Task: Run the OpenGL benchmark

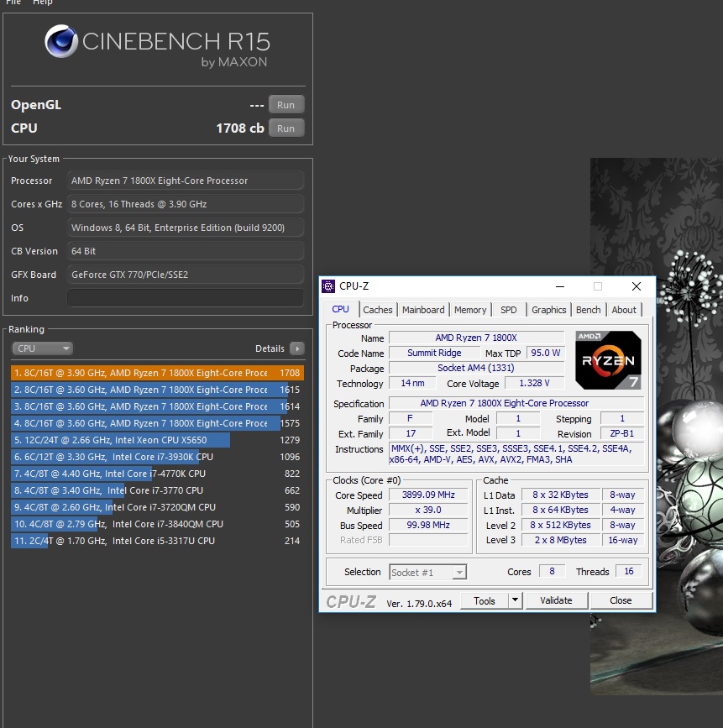Action: click(x=286, y=105)
